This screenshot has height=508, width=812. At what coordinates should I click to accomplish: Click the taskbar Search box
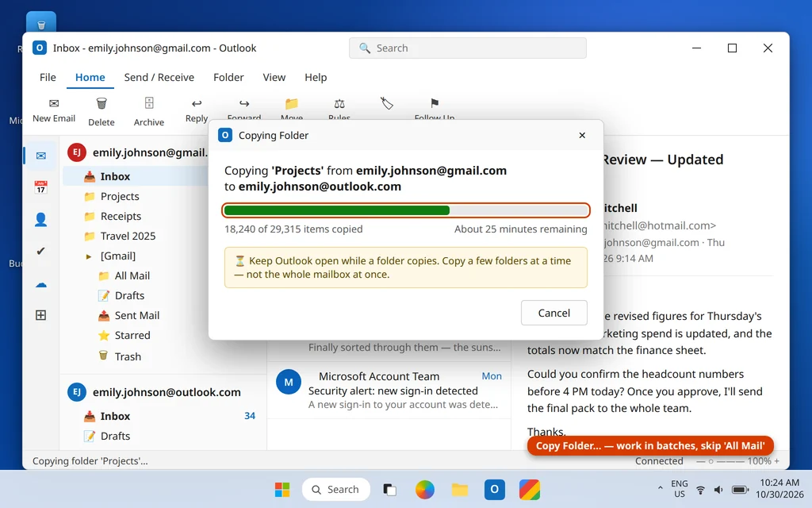[x=336, y=489]
